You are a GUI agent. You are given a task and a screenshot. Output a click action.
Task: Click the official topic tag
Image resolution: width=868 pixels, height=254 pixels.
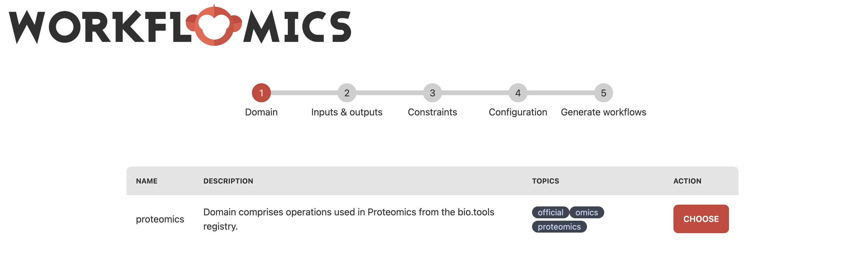tap(550, 213)
